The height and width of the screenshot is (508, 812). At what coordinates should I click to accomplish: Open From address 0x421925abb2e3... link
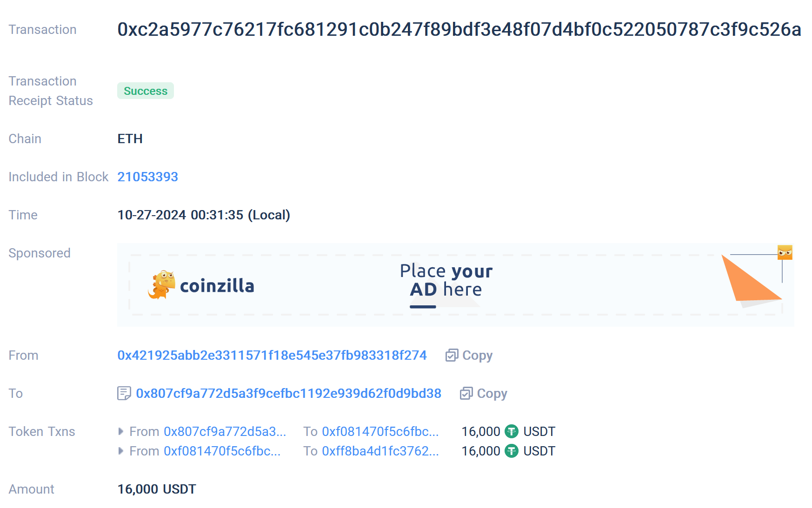tap(272, 356)
